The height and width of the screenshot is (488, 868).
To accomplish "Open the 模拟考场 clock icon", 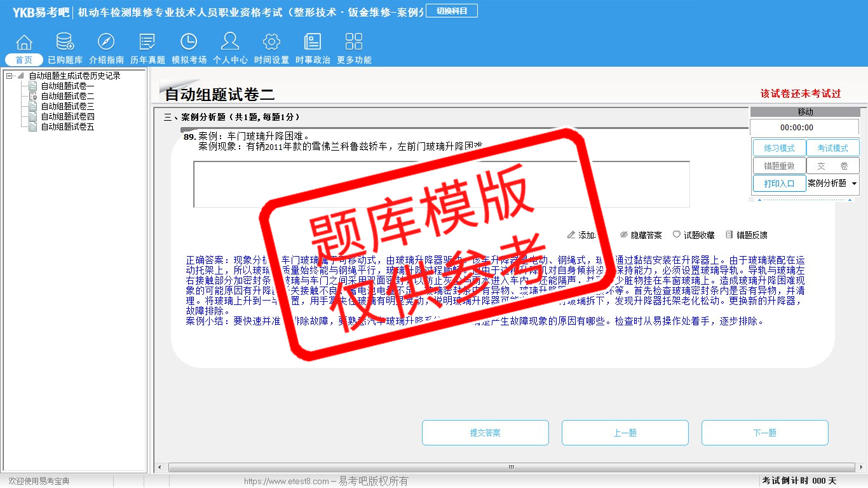I will point(189,43).
